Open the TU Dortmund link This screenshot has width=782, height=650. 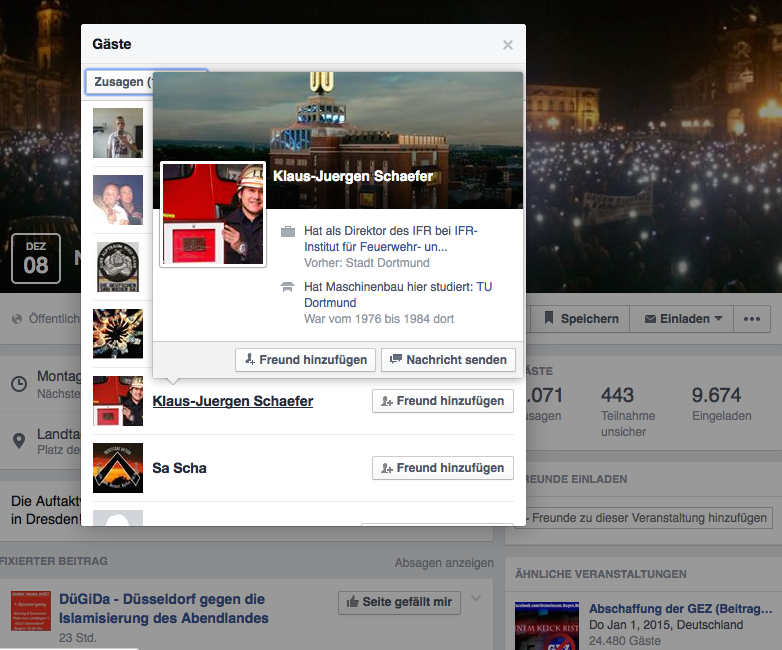click(x=398, y=294)
